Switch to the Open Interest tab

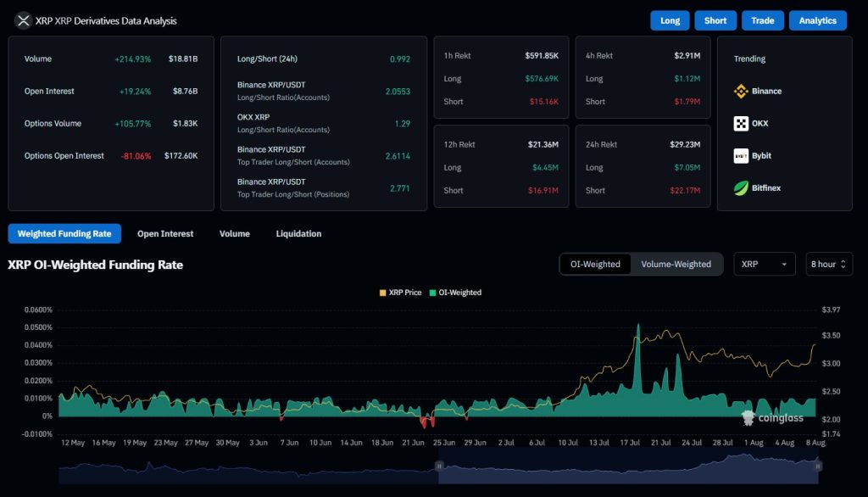(165, 234)
